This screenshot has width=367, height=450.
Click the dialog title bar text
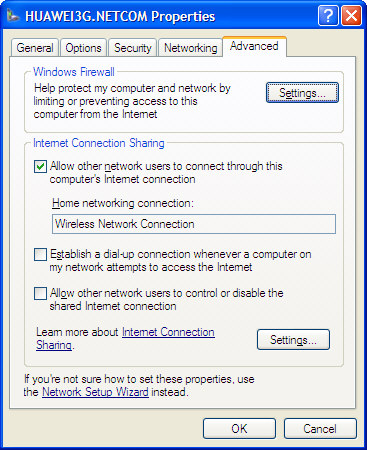click(x=120, y=16)
